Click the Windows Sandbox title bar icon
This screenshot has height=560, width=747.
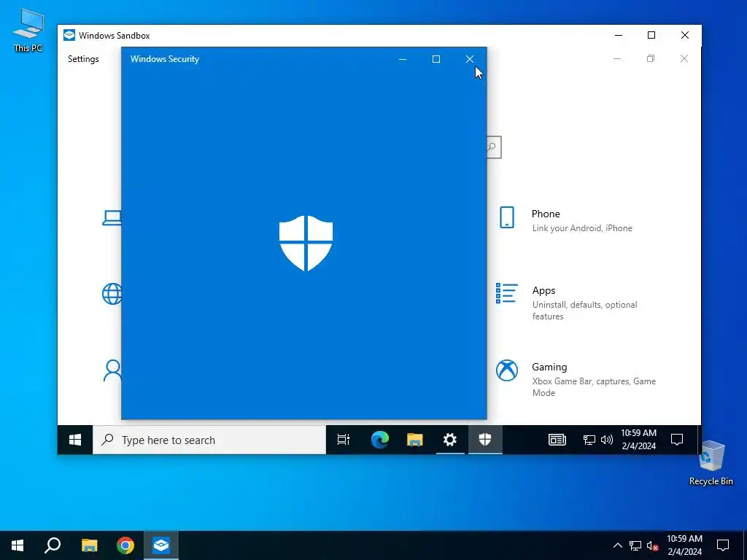(69, 35)
